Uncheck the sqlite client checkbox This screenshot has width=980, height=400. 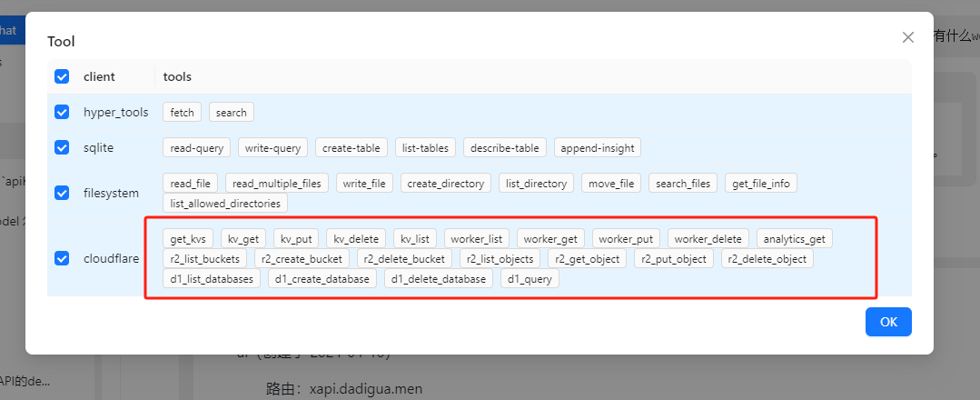62,148
